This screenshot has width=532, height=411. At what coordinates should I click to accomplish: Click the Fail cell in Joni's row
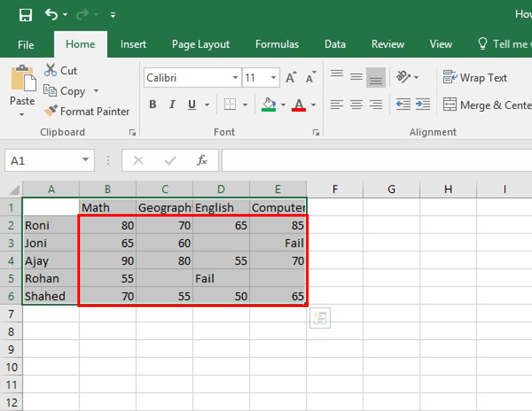coord(278,243)
